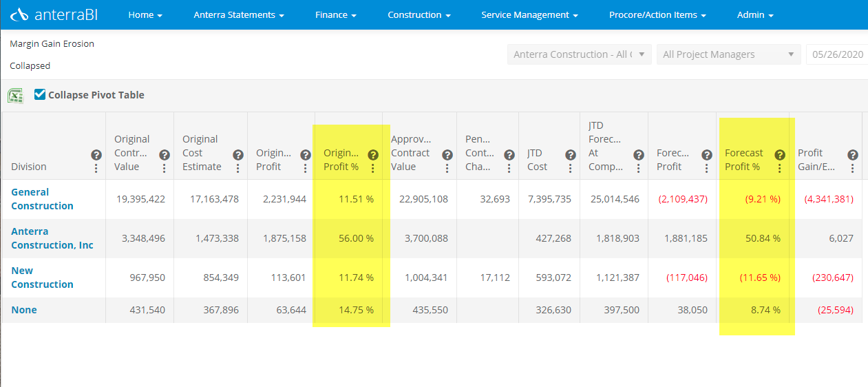This screenshot has width=868, height=387.
Task: Select Original Cost Estimate cell 854,349
Action: pos(220,278)
